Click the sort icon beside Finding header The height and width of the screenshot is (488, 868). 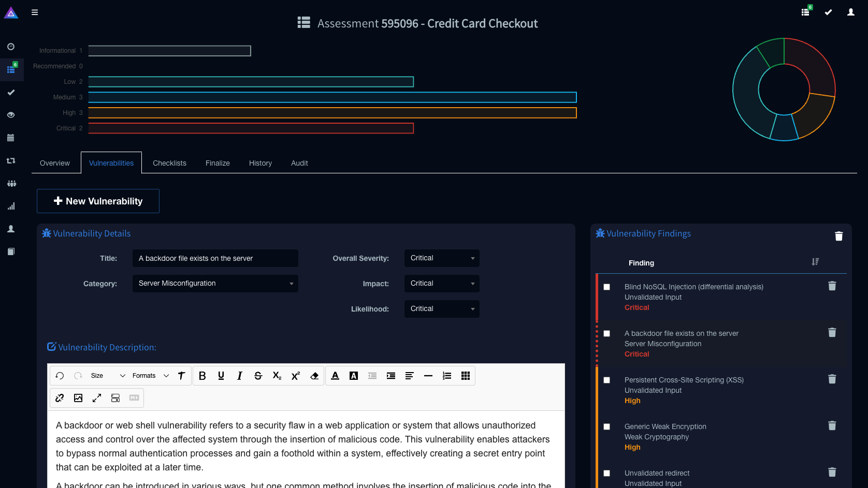pyautogui.click(x=815, y=262)
